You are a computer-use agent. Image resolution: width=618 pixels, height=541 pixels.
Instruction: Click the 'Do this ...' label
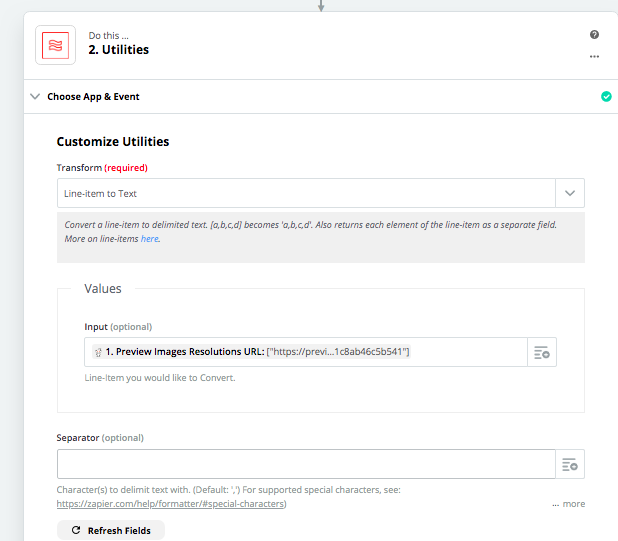(x=108, y=36)
